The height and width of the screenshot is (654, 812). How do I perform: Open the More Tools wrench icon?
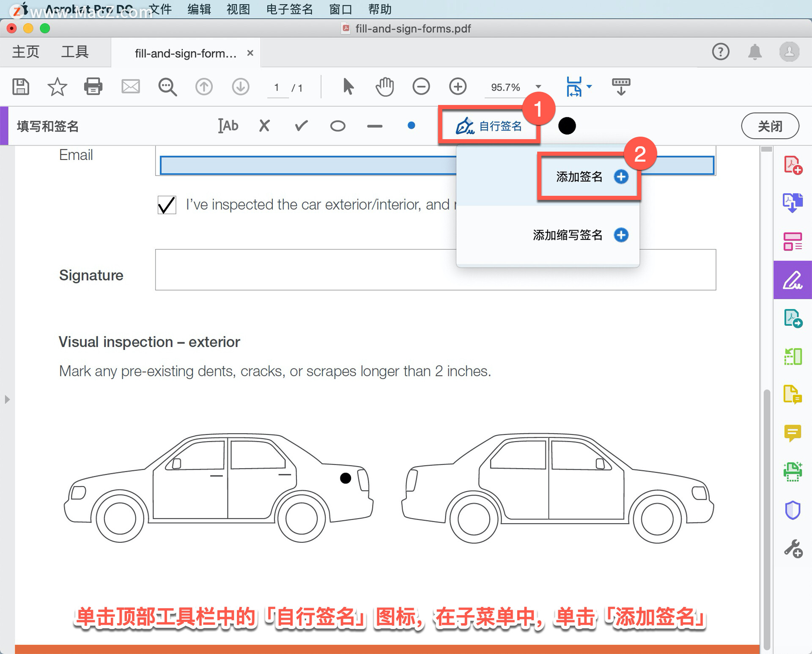point(793,549)
